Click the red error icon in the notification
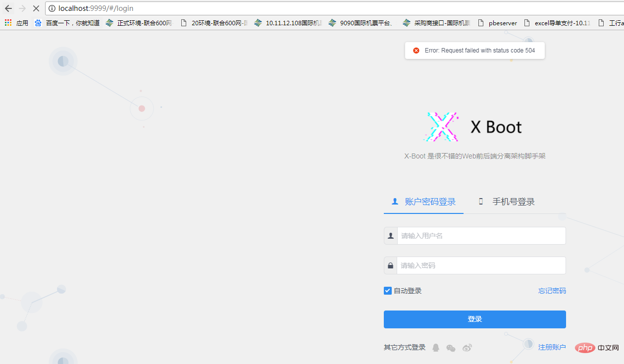Image resolution: width=624 pixels, height=364 pixels. tap(416, 51)
